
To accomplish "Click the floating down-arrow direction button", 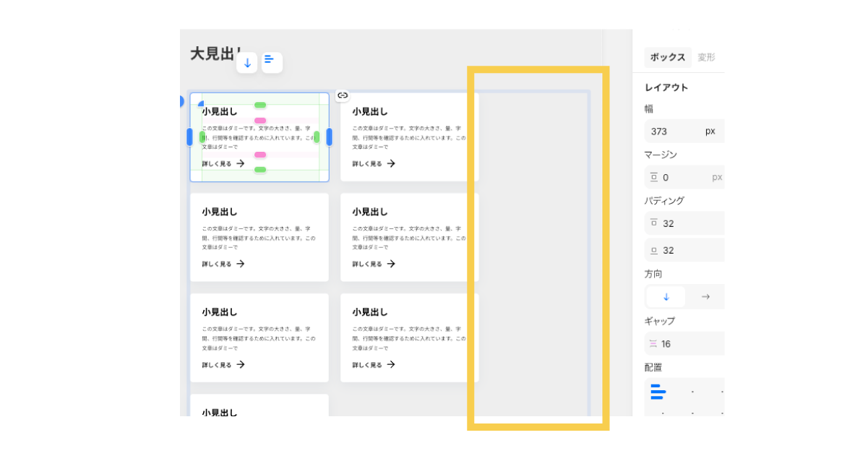I will (x=247, y=63).
